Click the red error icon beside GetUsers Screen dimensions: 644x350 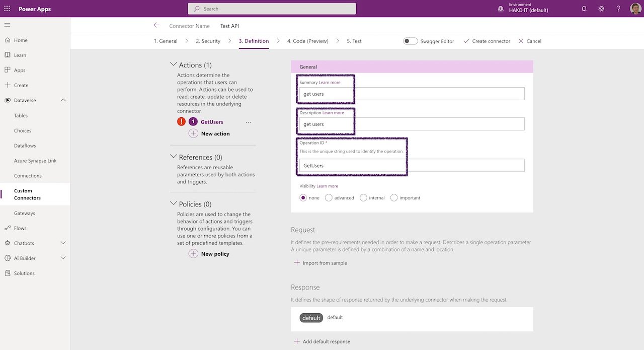point(181,121)
